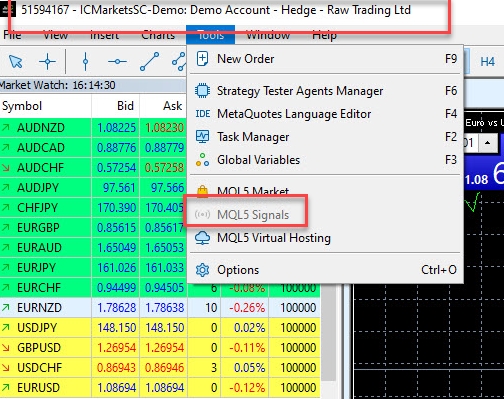Viewport: 504px width, 399px height.
Task: Select the AUDCAD symbol row
Action: 93,148
